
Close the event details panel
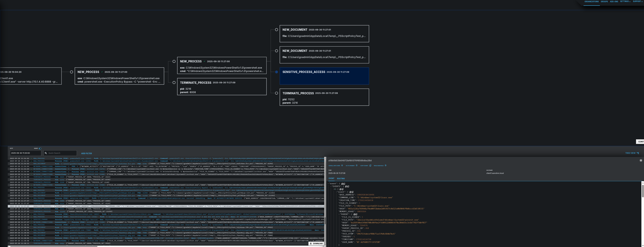(641, 160)
